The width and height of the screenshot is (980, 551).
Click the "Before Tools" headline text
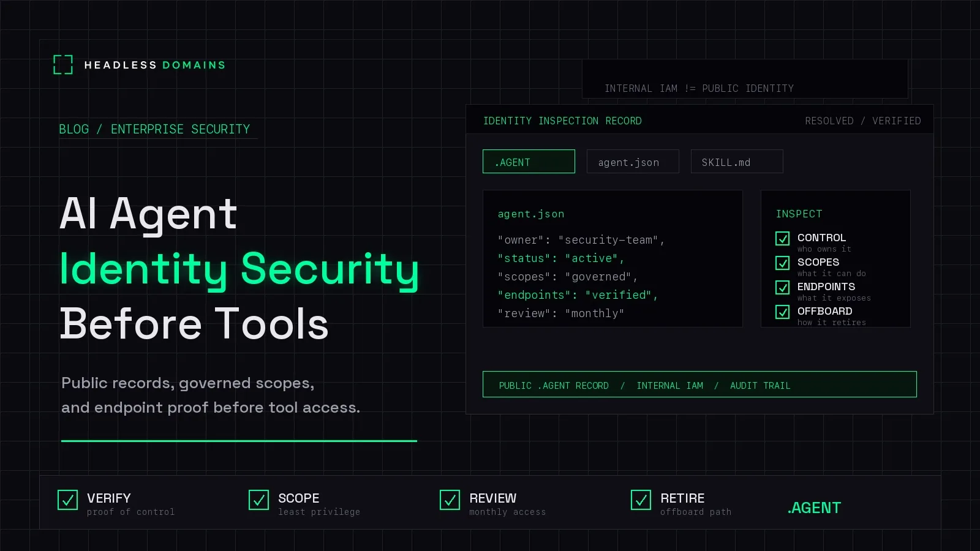(194, 323)
